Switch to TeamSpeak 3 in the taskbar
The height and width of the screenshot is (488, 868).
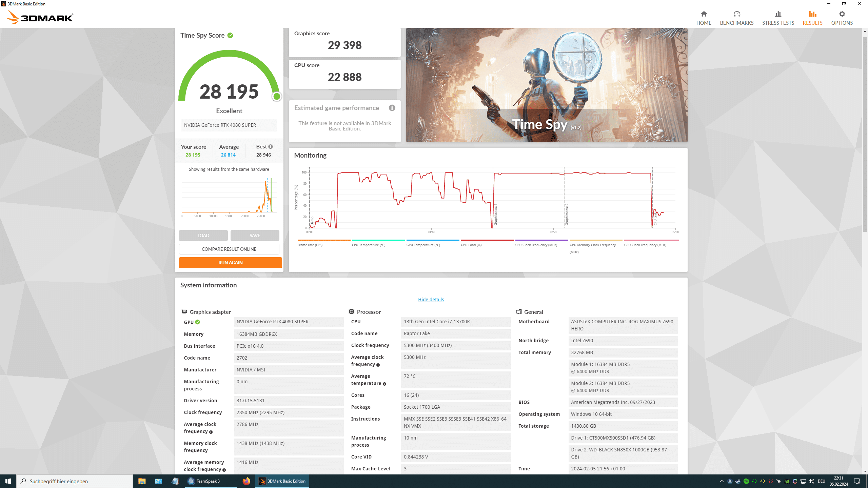[x=211, y=481]
